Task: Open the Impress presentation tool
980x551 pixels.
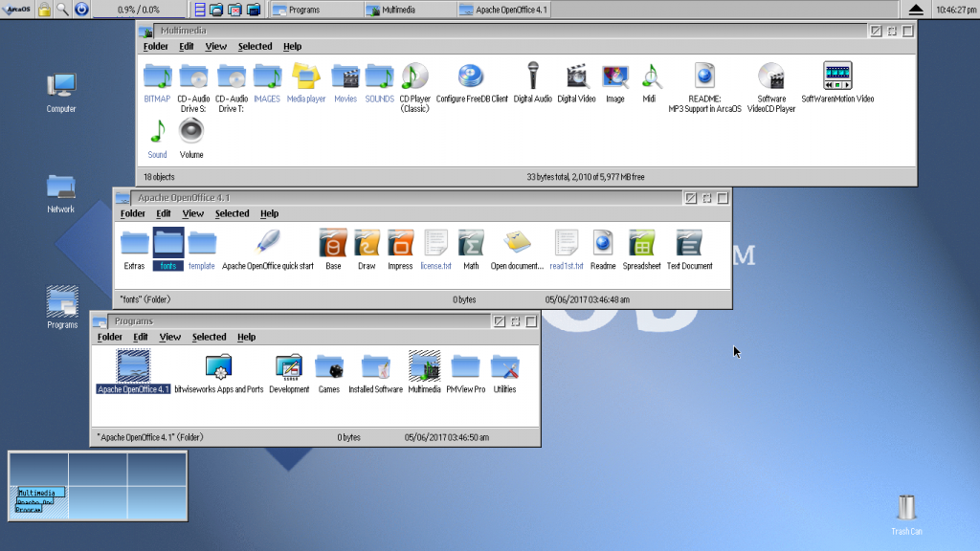Action: (399, 244)
